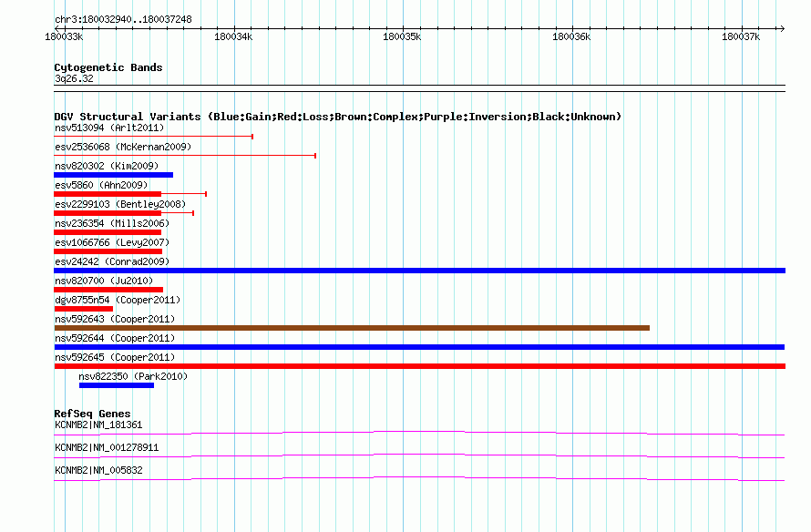Click the magenta KCNMB2|NM_001278911 transcript line
The width and height of the screenshot is (811, 532).
(x=419, y=455)
